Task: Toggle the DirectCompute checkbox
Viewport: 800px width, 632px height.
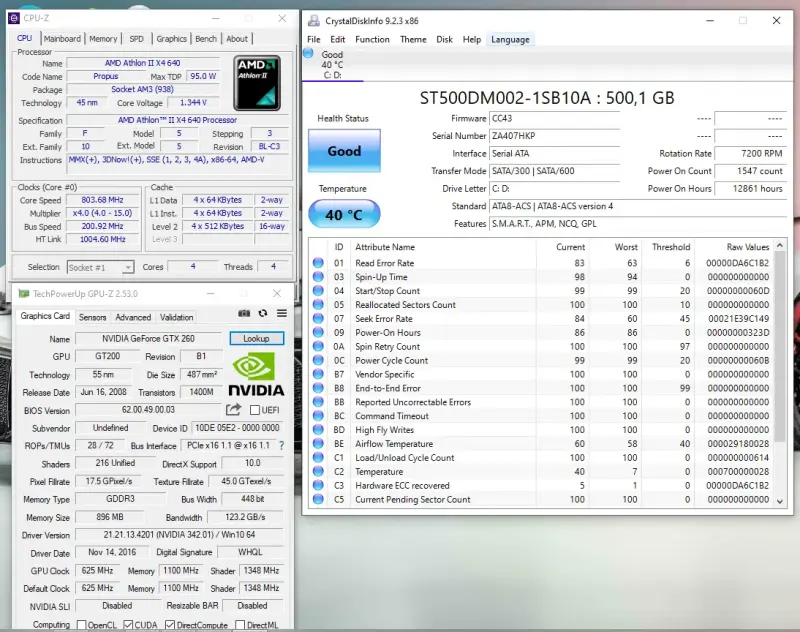Action: click(170, 625)
